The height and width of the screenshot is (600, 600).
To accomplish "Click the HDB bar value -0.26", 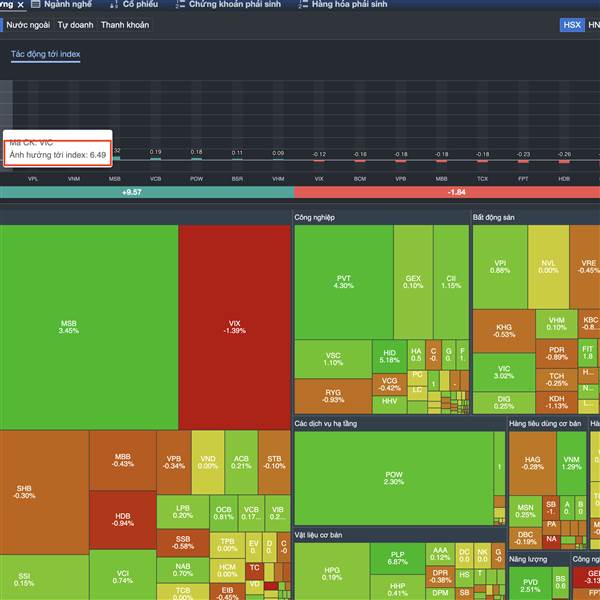I will click(564, 154).
